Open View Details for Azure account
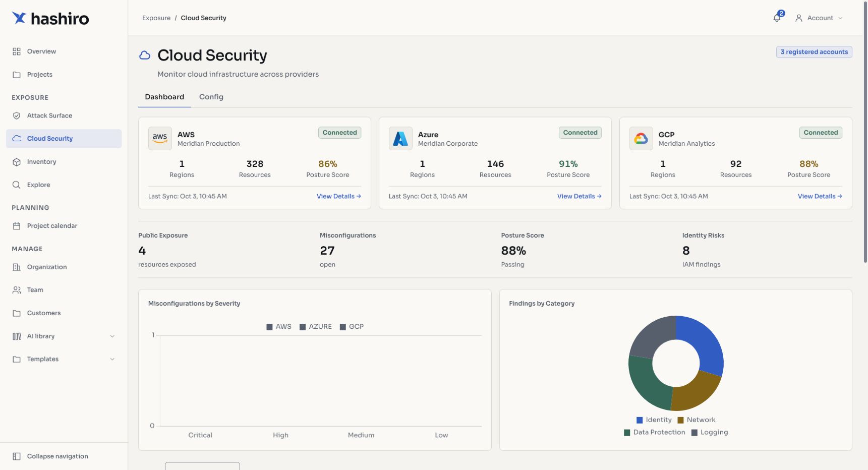868x470 pixels. point(580,197)
